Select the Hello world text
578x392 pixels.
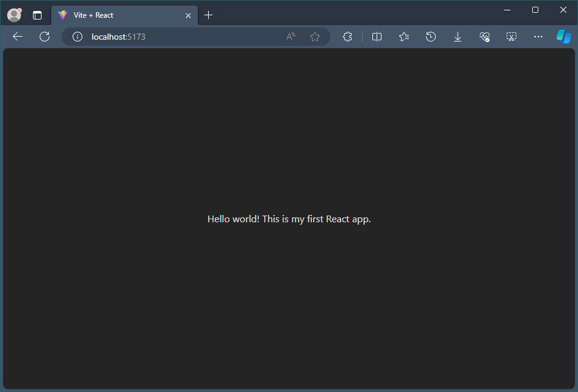[289, 219]
